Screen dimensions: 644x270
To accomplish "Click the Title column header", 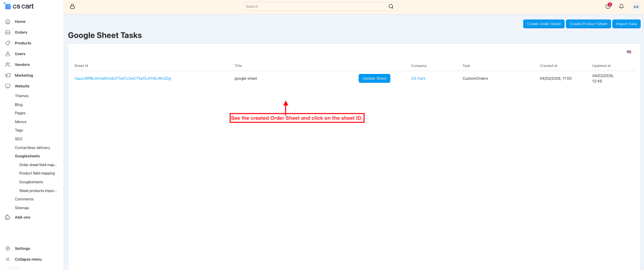I will 238,66.
